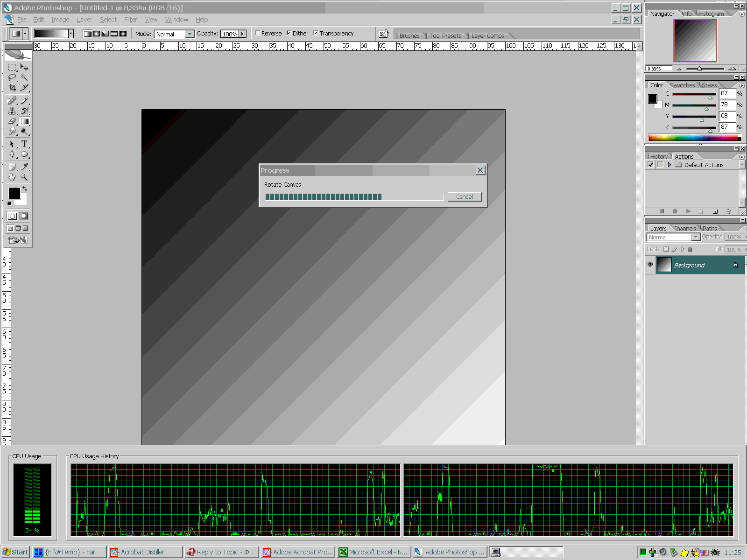Open the Filter menu
This screenshot has height=560, width=747.
click(130, 20)
